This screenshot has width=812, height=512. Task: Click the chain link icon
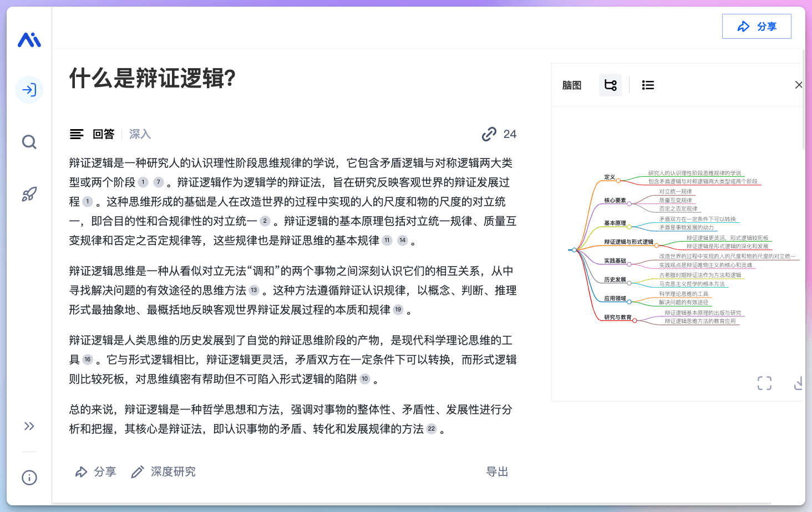click(489, 134)
